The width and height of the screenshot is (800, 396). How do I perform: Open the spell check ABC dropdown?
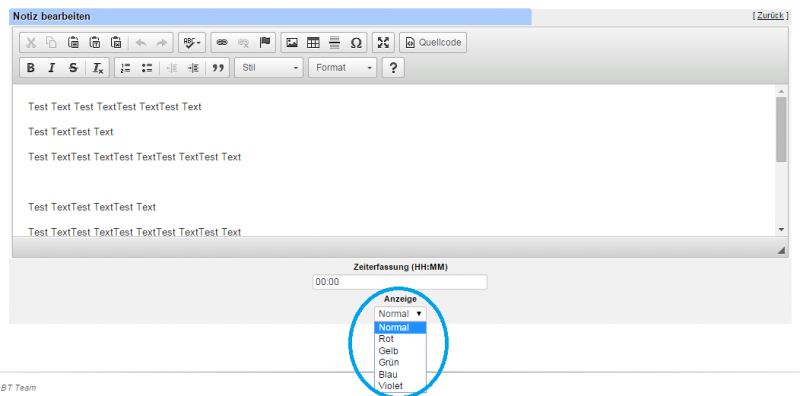point(192,43)
